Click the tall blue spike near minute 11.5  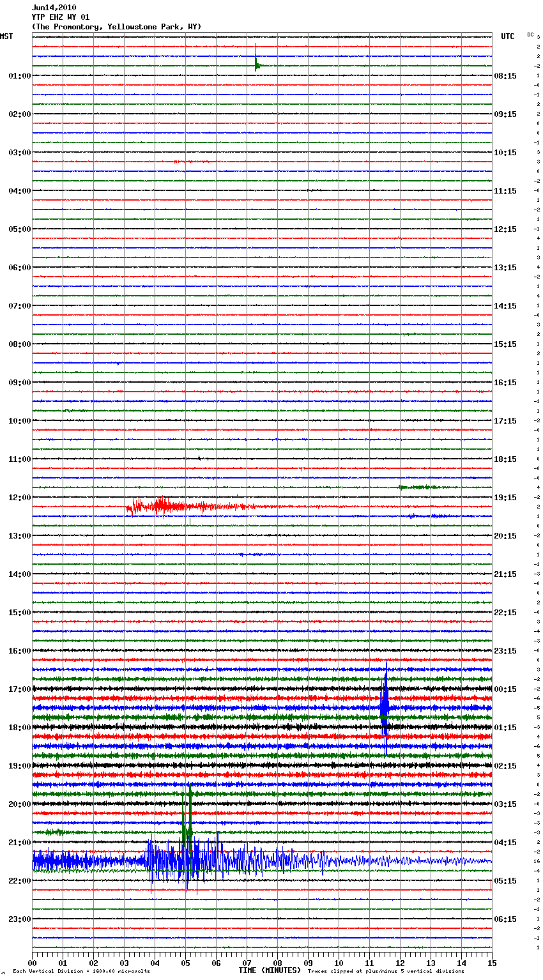(385, 708)
